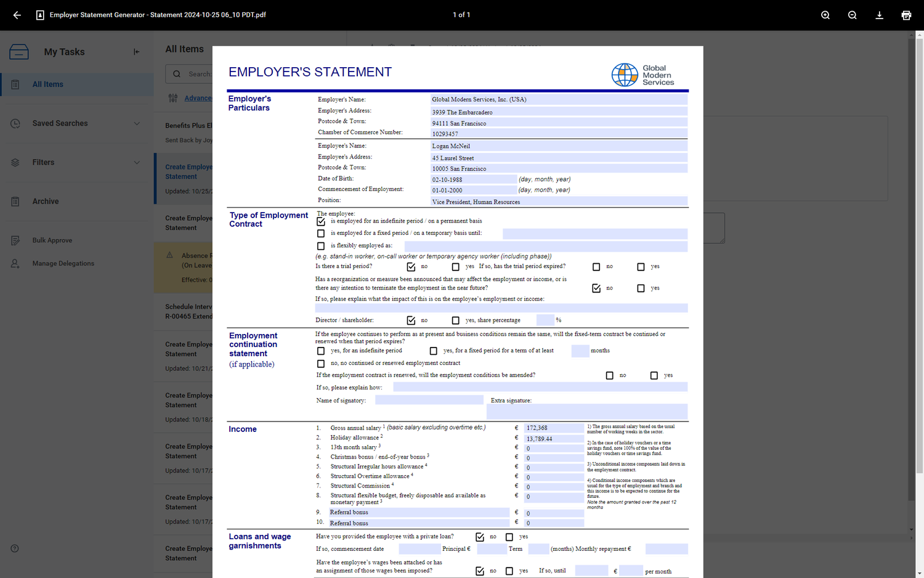The image size is (924, 578).
Task: Check 'yes, for an indefinite period' continuation option
Action: [320, 351]
